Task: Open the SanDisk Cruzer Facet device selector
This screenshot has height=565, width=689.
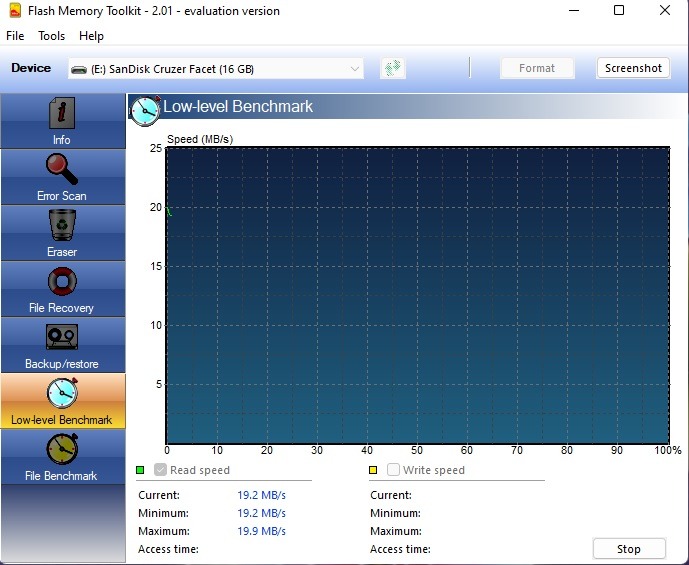Action: (216, 69)
